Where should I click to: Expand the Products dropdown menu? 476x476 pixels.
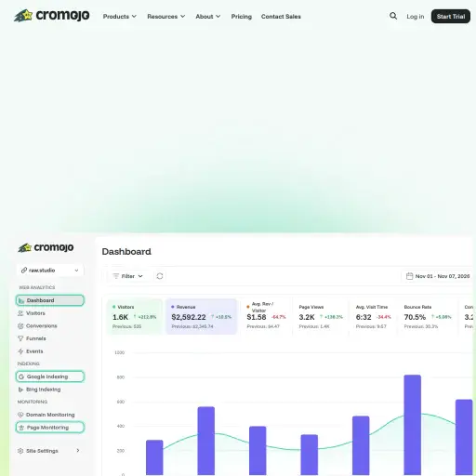(120, 17)
